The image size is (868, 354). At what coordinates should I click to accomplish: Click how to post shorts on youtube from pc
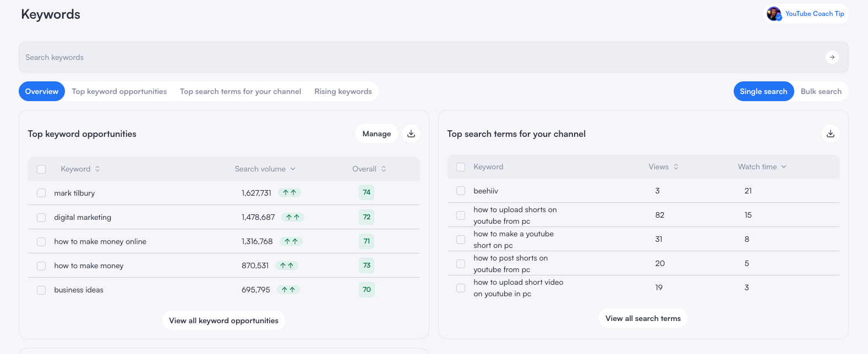511,264
